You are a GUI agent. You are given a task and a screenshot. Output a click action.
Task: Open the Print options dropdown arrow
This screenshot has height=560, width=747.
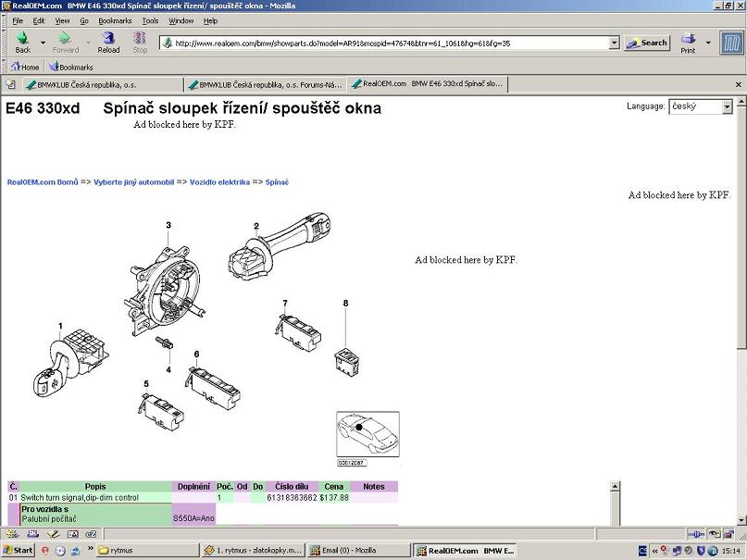coord(708,43)
